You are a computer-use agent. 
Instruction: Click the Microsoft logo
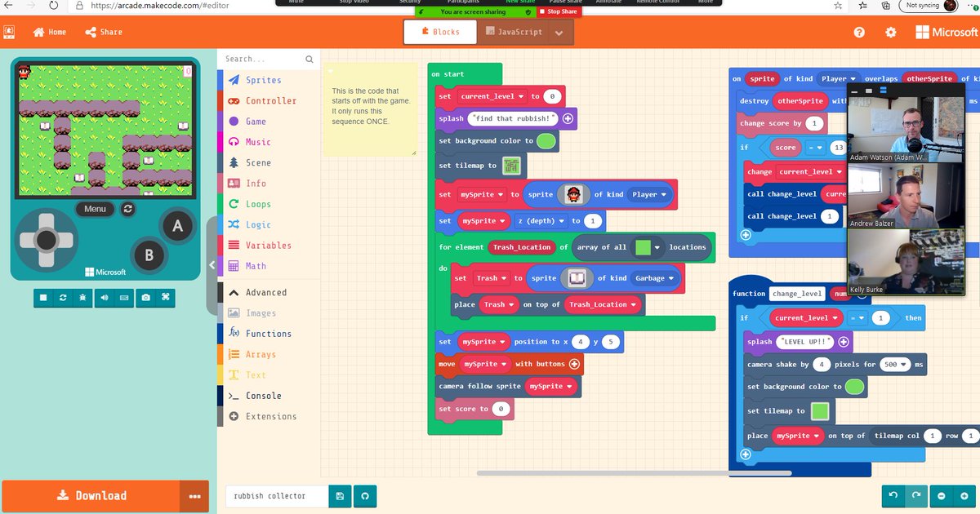coord(946,33)
